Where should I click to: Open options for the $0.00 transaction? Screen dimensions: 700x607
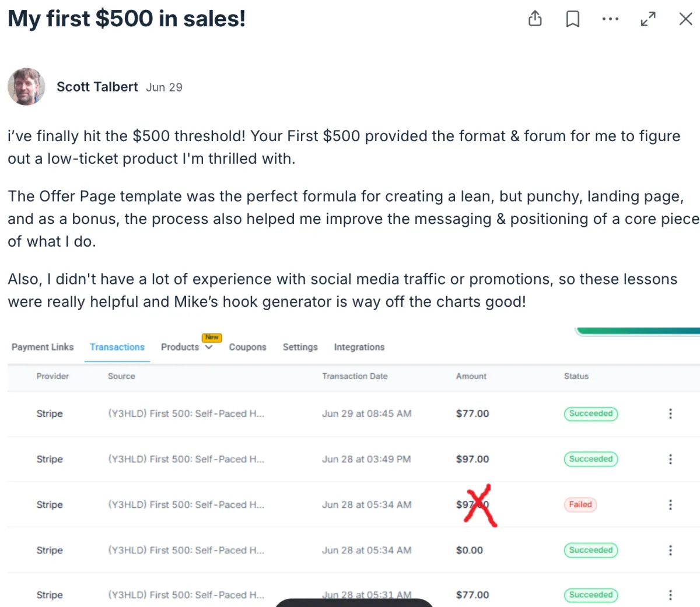pos(670,550)
